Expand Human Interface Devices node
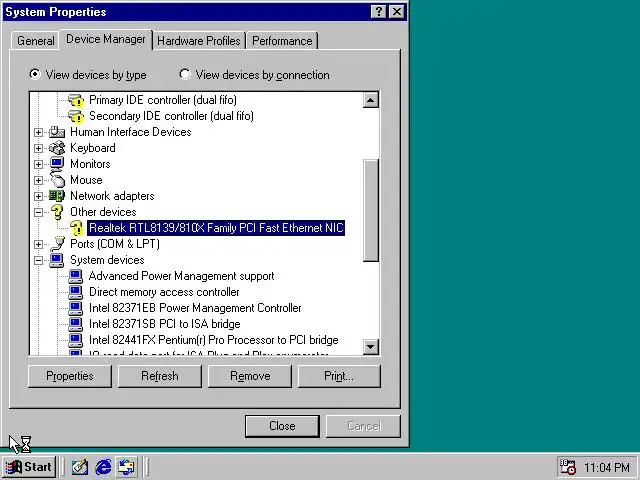The width and height of the screenshot is (640, 480). [38, 132]
